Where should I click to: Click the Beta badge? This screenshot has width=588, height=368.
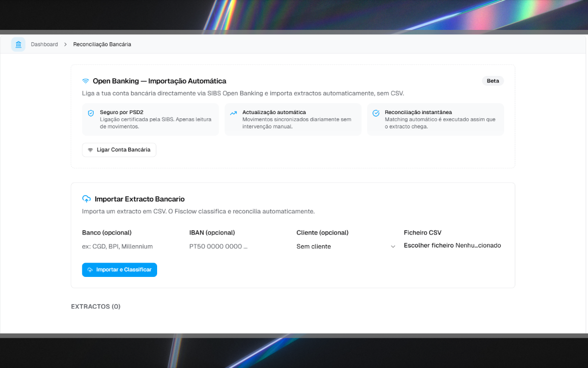pyautogui.click(x=492, y=81)
